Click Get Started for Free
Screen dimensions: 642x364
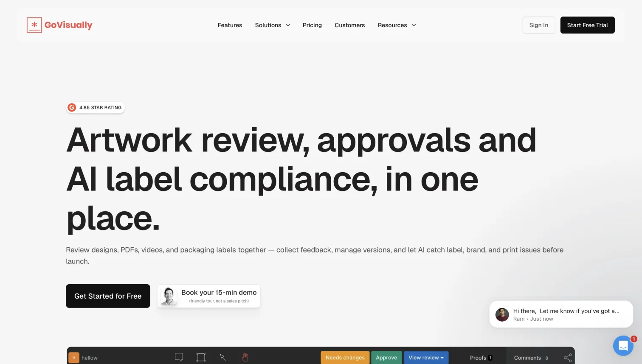[x=108, y=296]
